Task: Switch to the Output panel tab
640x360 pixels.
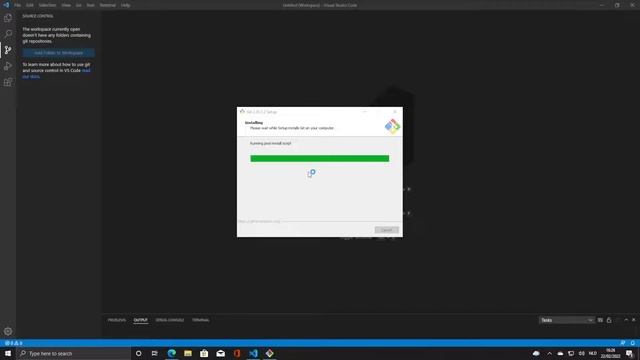Action: 140,320
